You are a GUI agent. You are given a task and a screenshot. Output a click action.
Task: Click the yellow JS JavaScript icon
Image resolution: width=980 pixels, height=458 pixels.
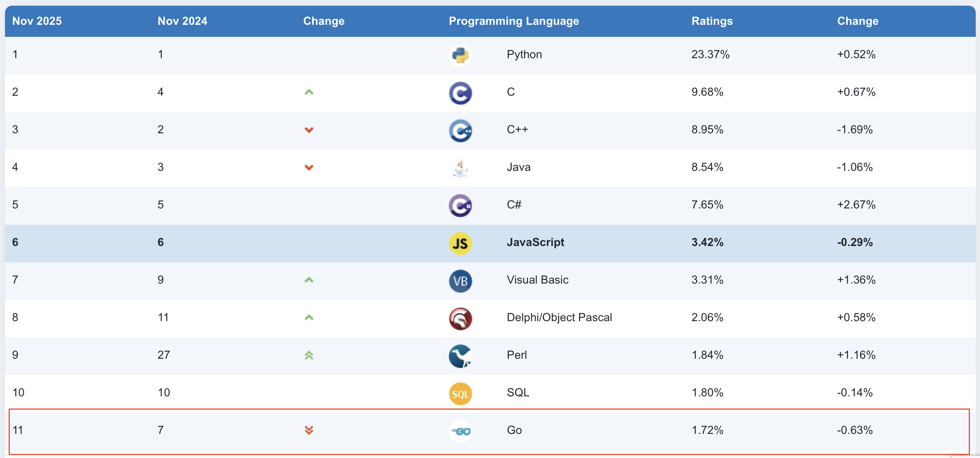pos(460,243)
